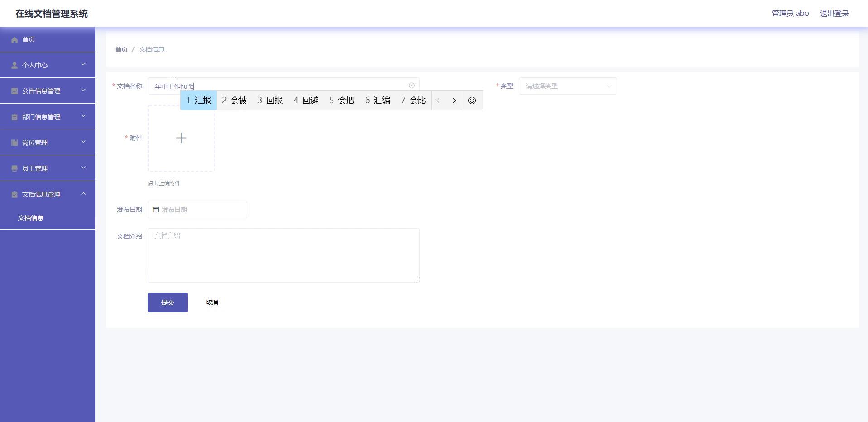
Task: Go to next IME candidate page
Action: [454, 101]
